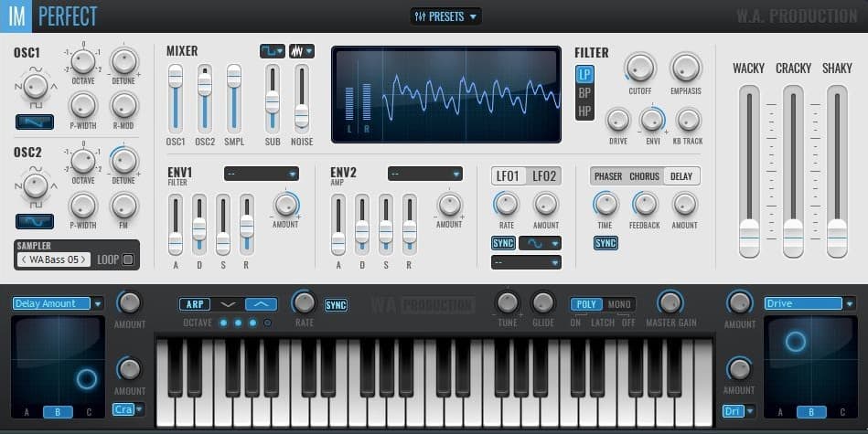The image size is (868, 434).
Task: Select the arpeggiator up direction button
Action: [x=262, y=304]
